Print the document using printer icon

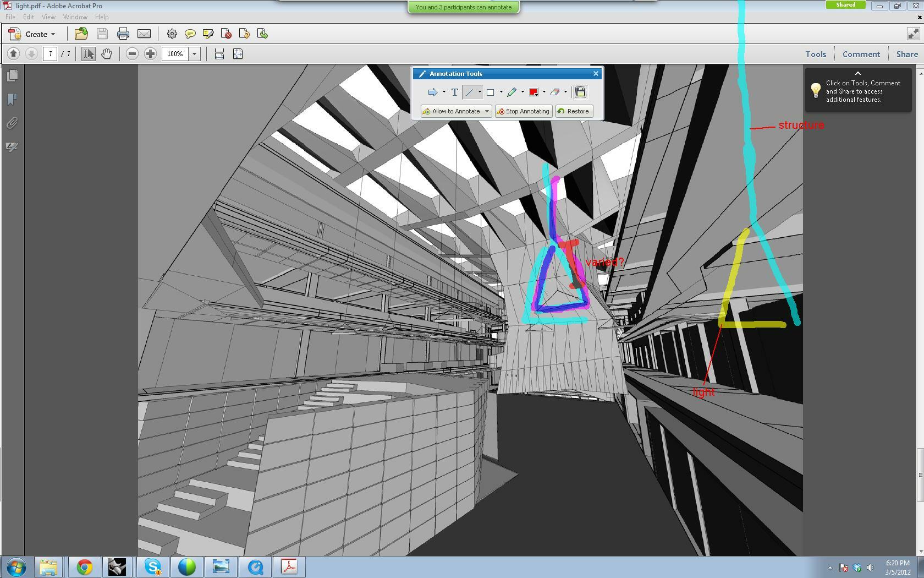(x=123, y=34)
